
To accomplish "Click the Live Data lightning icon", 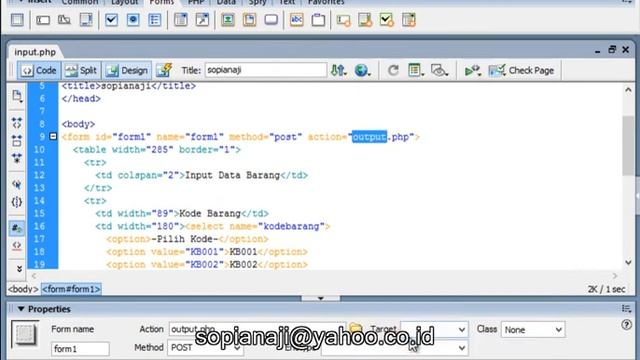I will click(x=164, y=70).
